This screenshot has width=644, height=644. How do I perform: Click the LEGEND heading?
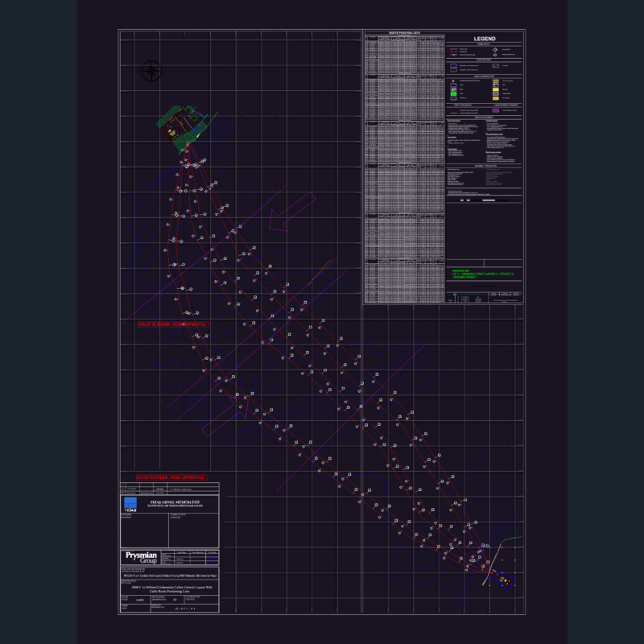click(x=485, y=39)
